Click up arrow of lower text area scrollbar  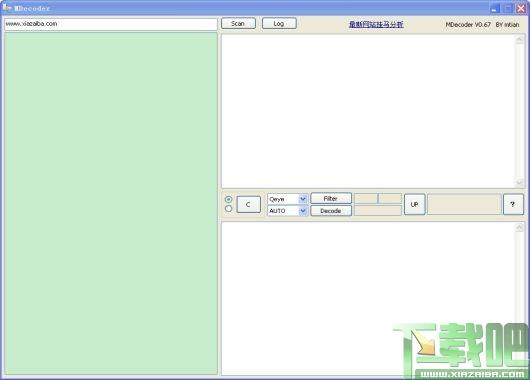pyautogui.click(x=519, y=228)
